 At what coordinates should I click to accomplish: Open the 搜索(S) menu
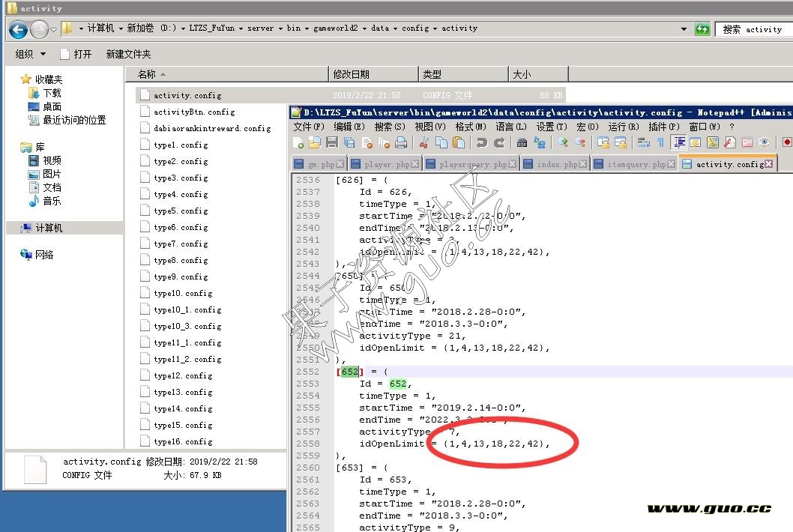(390, 127)
